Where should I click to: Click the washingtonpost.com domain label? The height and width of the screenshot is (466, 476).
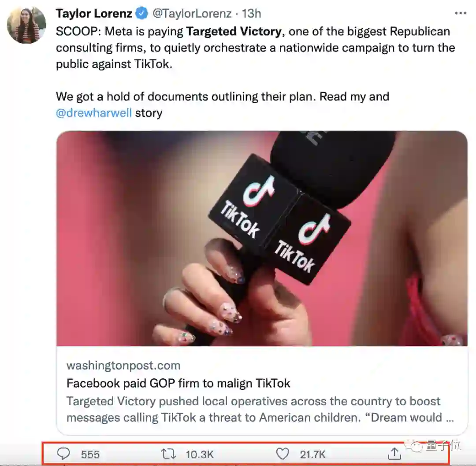(x=123, y=365)
